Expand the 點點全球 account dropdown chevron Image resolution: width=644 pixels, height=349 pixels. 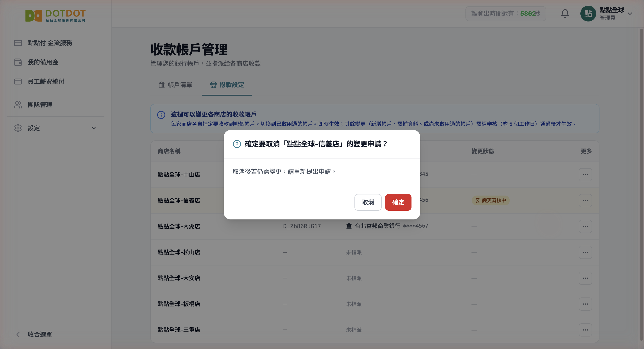tap(630, 14)
